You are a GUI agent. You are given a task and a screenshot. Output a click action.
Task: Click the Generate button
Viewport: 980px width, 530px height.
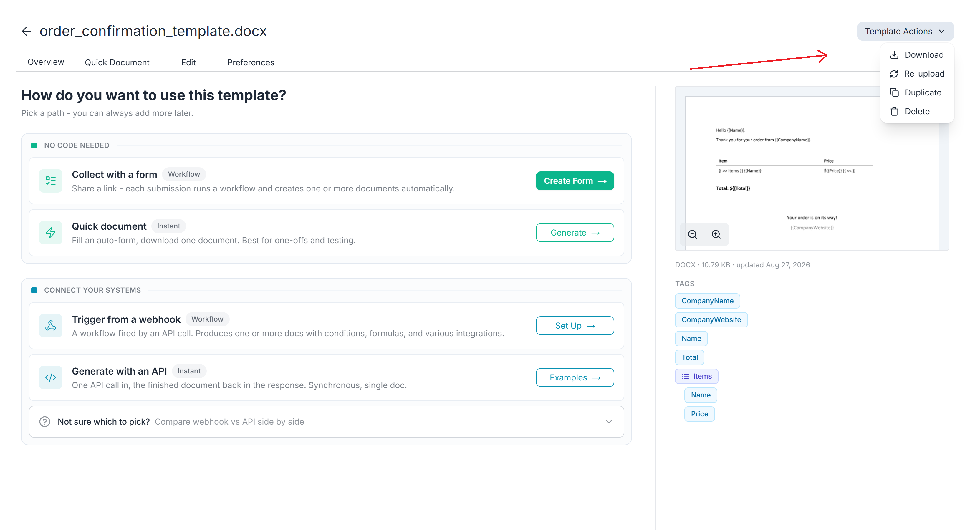[575, 233]
